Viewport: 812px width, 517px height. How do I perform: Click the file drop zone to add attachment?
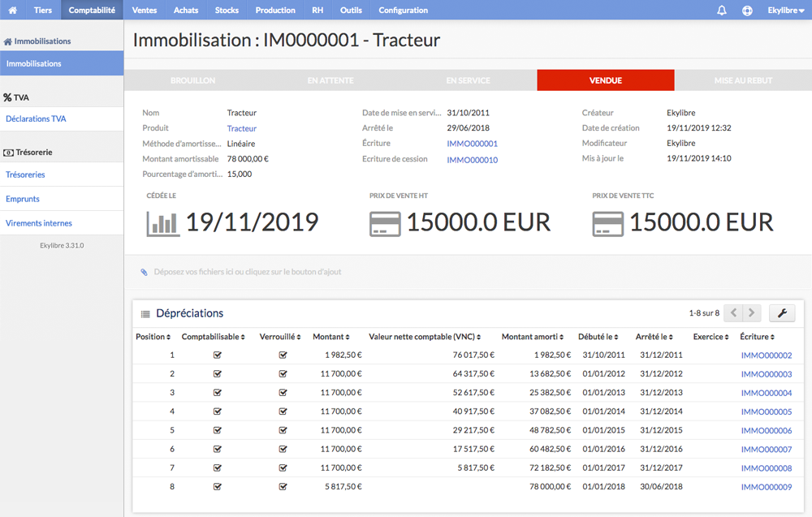[x=468, y=272]
